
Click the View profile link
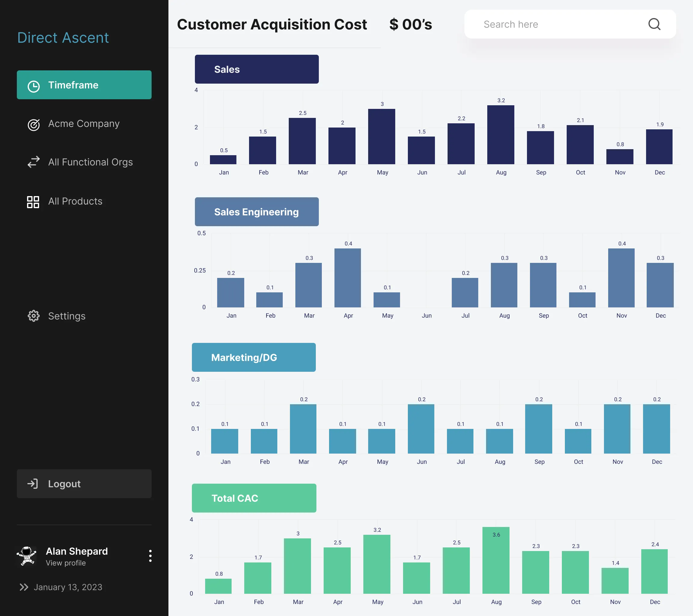tap(66, 563)
